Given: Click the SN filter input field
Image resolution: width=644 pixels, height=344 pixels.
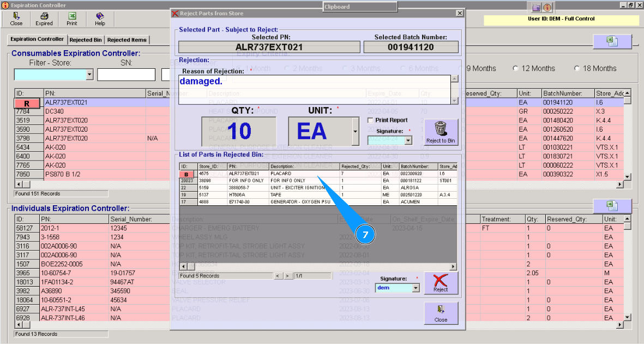Looking at the screenshot, I should (127, 74).
